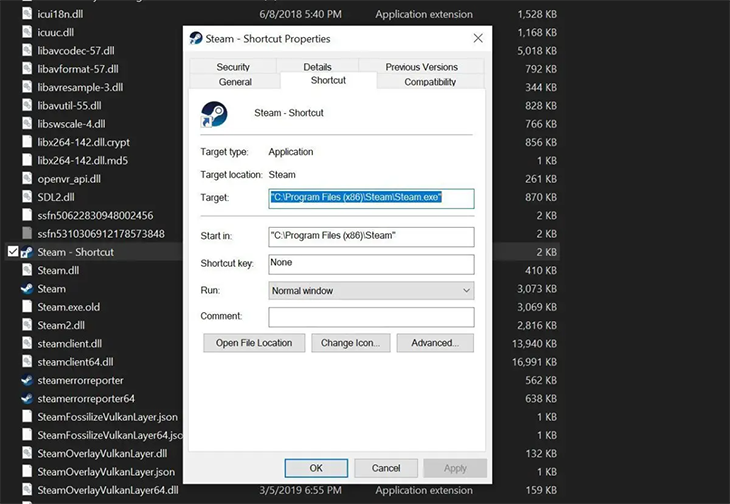Confirm the dialog with OK
730x504 pixels.
(316, 468)
